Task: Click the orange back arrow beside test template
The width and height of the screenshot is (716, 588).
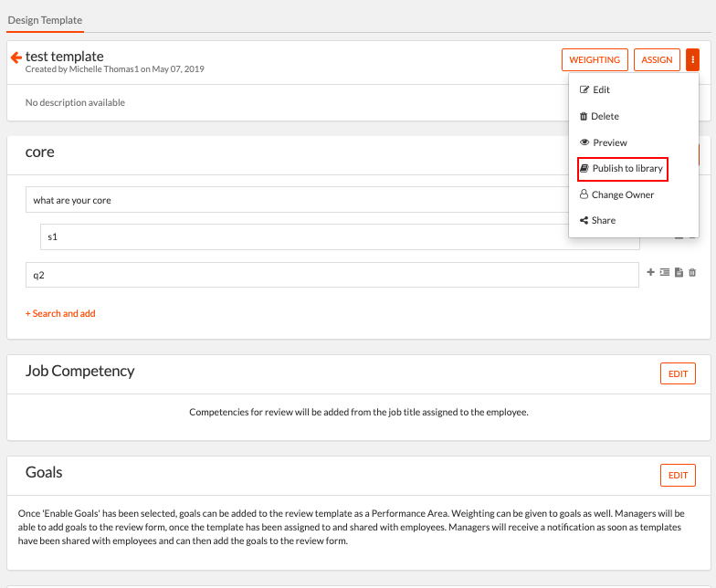Action: click(16, 58)
